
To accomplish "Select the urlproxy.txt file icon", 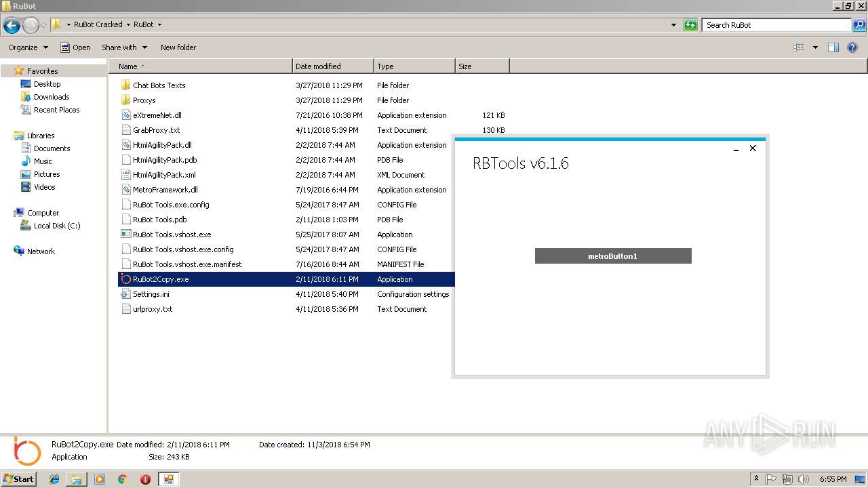I will click(x=125, y=309).
